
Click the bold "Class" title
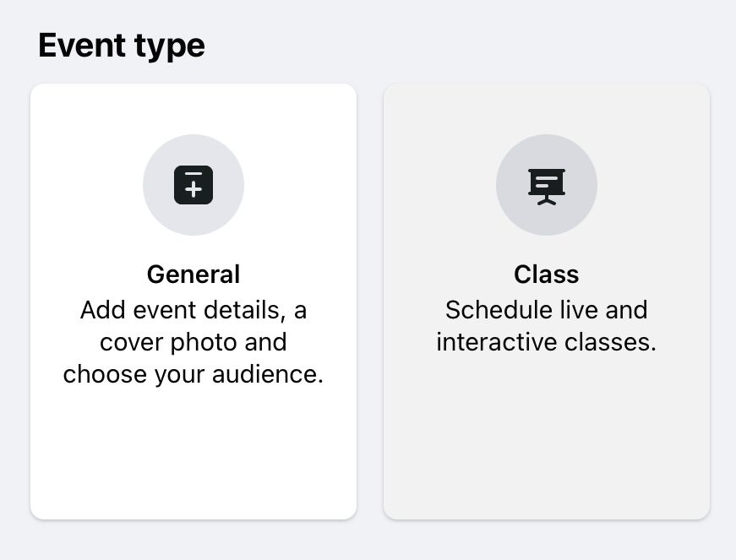(546, 275)
